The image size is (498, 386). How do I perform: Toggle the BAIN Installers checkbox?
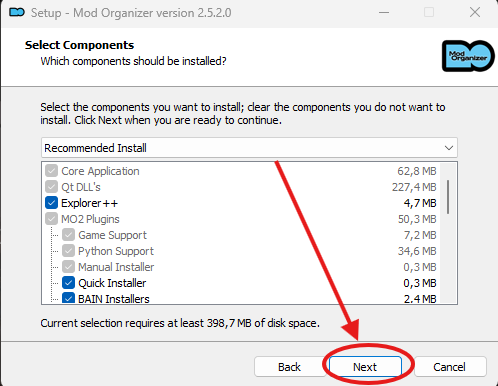[x=68, y=298]
